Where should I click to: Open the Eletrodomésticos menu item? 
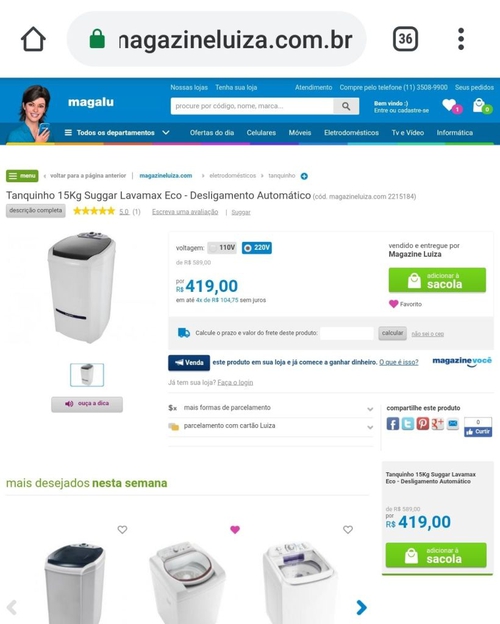(x=351, y=133)
